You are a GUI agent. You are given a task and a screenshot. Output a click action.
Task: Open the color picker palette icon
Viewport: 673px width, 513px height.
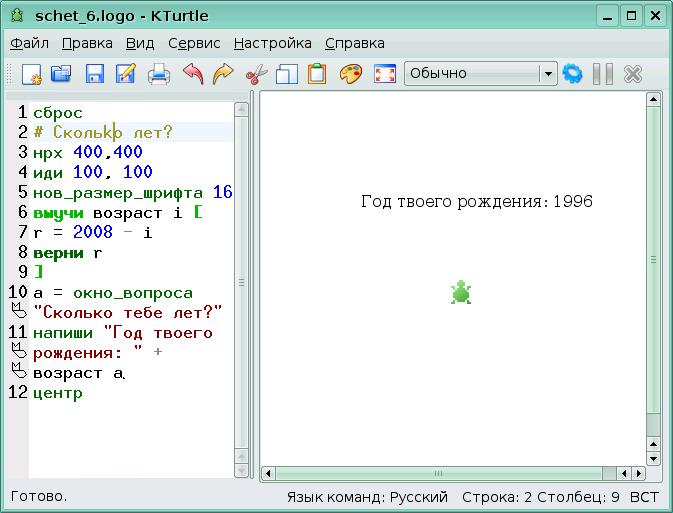[350, 74]
